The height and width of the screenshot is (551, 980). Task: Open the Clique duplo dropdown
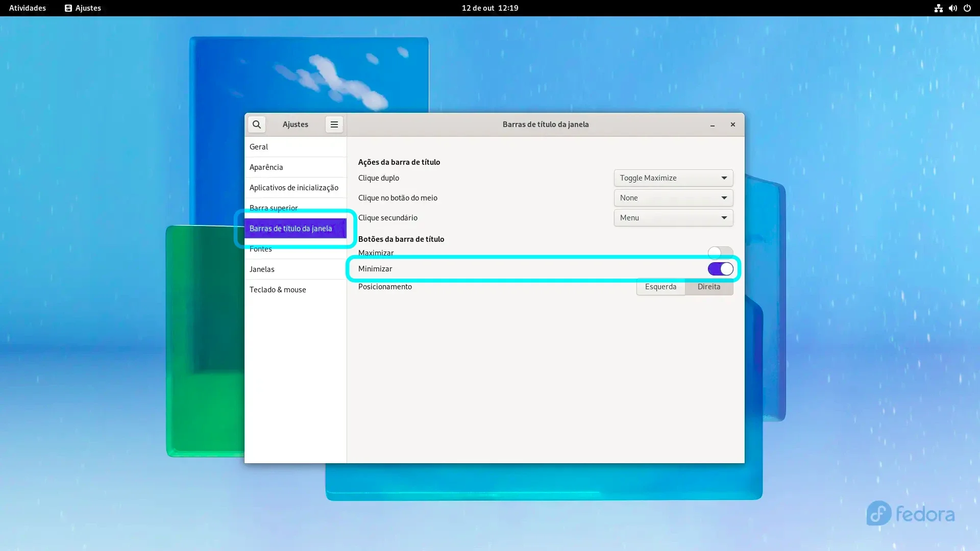673,178
